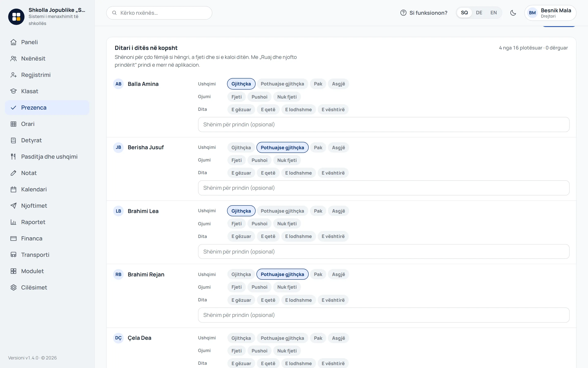Click Pothuajse gjithçka for Balla Amina
This screenshot has height=368, width=588.
pos(282,84)
